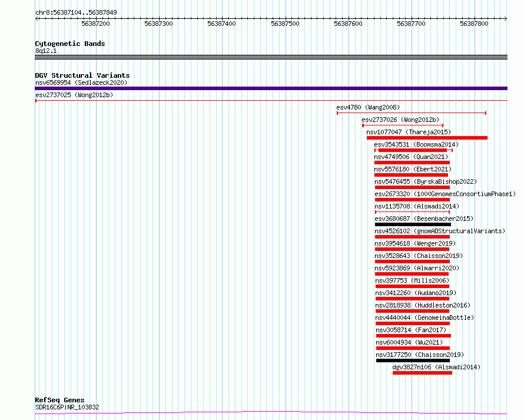This screenshot has width=524, height=420.
Task: Click nsv4749506 (Quan2021) label
Action: pyautogui.click(x=411, y=157)
